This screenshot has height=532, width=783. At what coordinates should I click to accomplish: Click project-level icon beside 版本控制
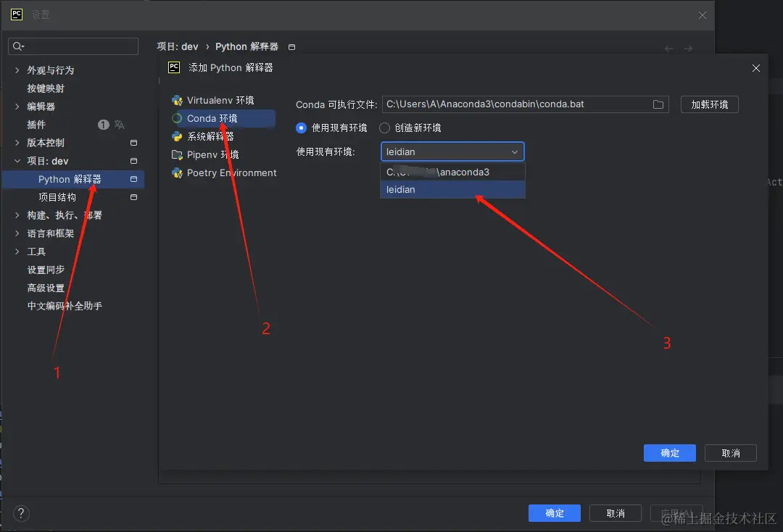133,143
